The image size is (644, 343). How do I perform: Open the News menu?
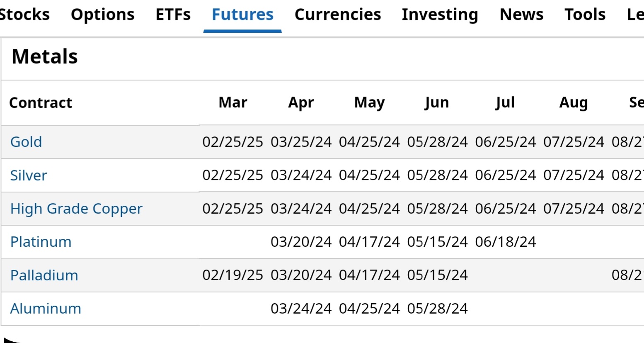[521, 15]
